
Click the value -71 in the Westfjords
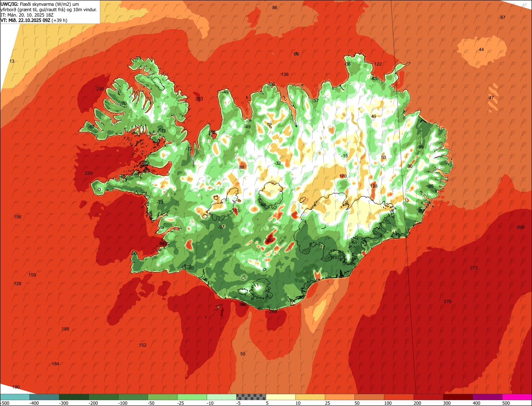click(x=163, y=131)
